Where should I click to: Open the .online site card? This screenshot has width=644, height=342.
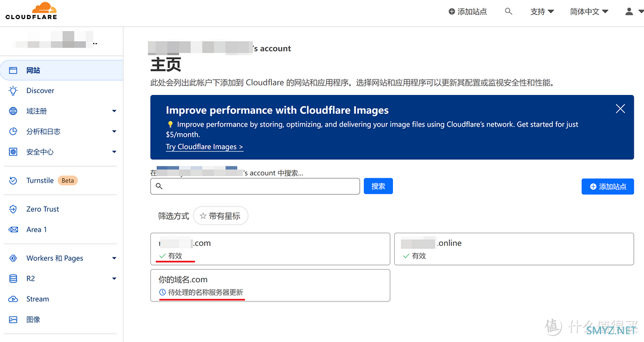514,249
